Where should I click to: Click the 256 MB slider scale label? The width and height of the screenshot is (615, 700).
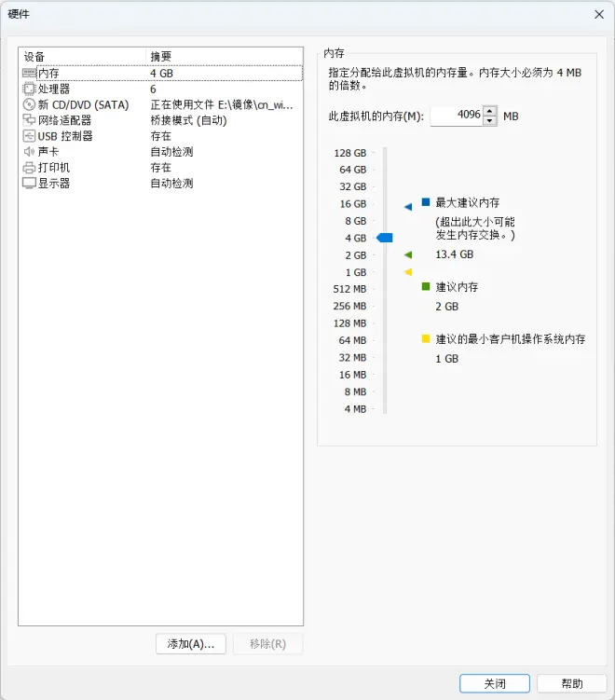click(x=350, y=306)
